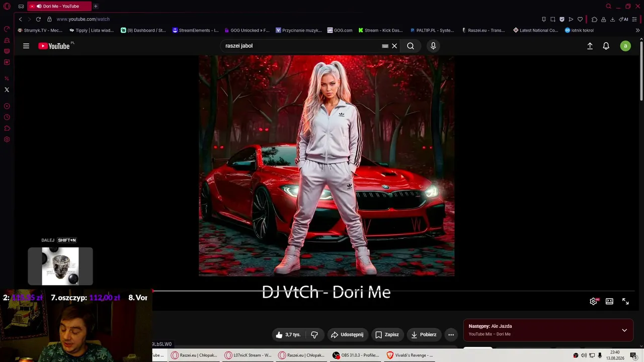This screenshot has width=644, height=362.
Task: Submit search with the magnifier button
Action: click(x=411, y=46)
